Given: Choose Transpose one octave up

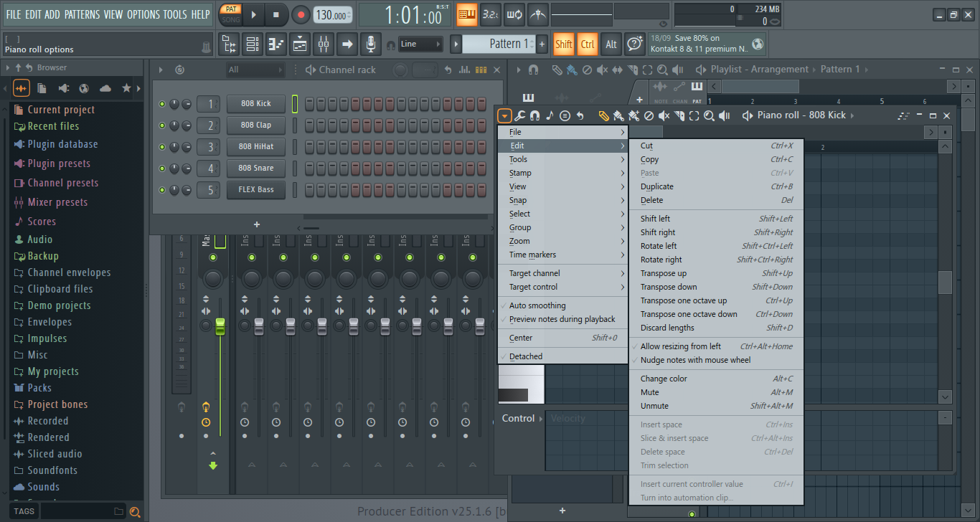Looking at the screenshot, I should pos(683,300).
